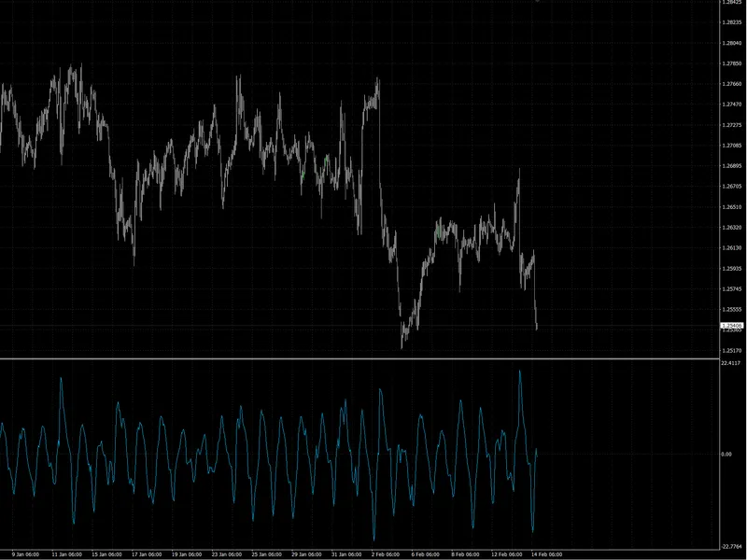Click the 31 Jan 06:00 time label
Viewport: 747px width, 560px height.
pyautogui.click(x=346, y=554)
